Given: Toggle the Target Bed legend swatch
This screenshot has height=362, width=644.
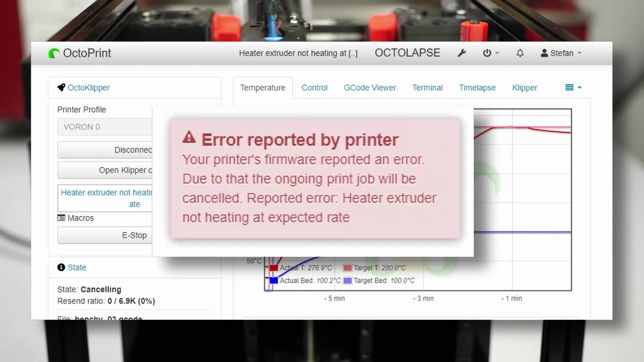Looking at the screenshot, I should tap(348, 281).
